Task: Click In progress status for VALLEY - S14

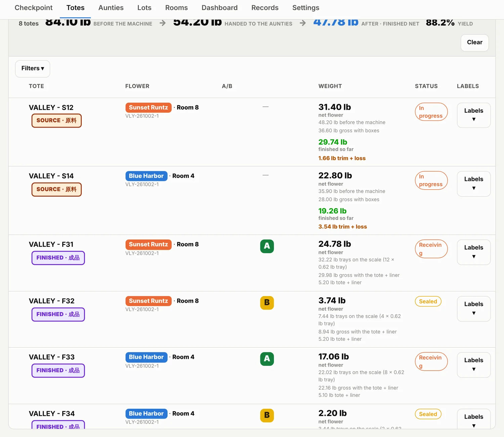Action: pyautogui.click(x=431, y=181)
